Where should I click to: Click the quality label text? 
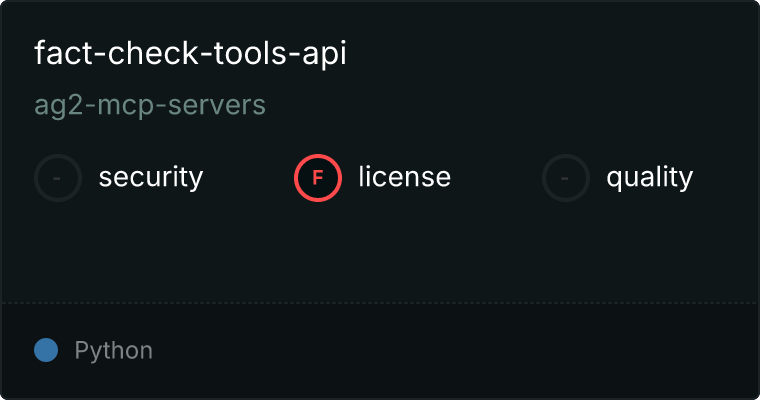(649, 178)
